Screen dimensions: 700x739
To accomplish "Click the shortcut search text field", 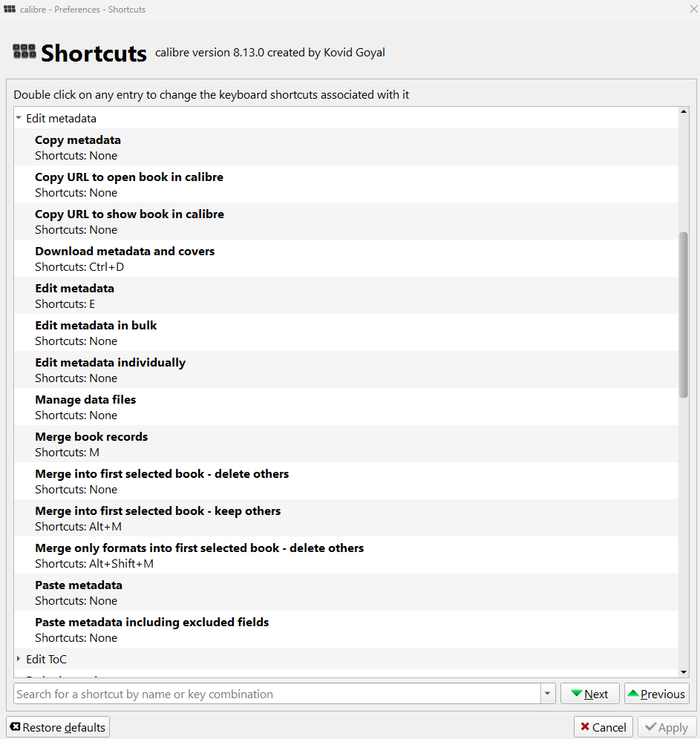I will click(278, 694).
